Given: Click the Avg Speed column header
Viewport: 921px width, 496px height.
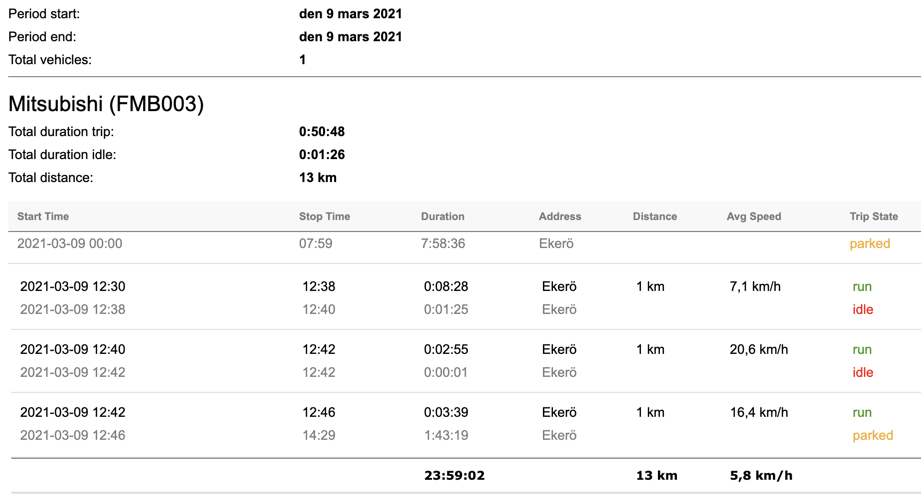Looking at the screenshot, I should tap(754, 216).
